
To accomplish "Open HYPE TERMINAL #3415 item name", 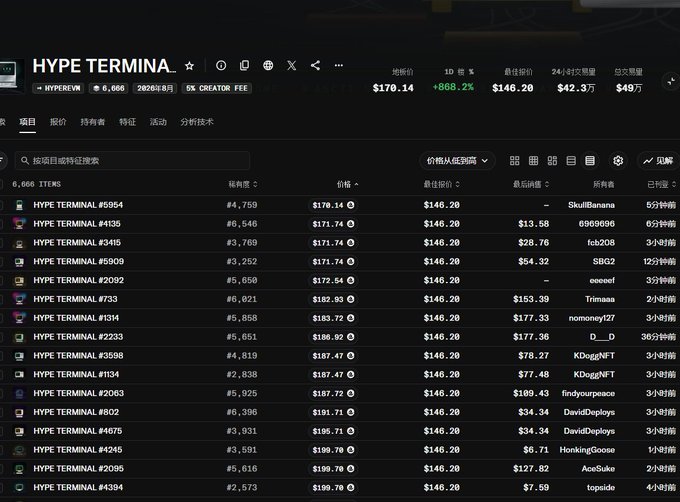I will pyautogui.click(x=77, y=243).
